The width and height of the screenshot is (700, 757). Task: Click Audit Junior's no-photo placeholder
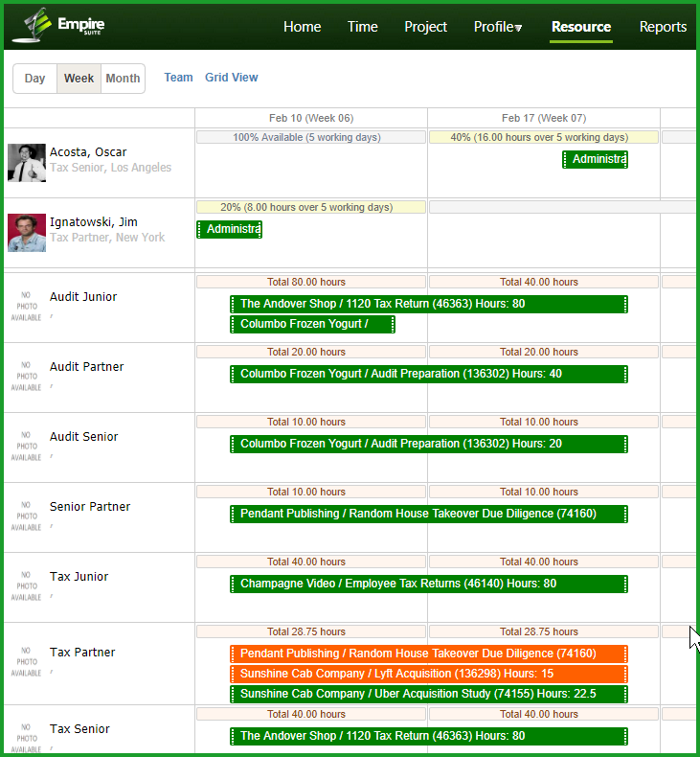tap(26, 306)
